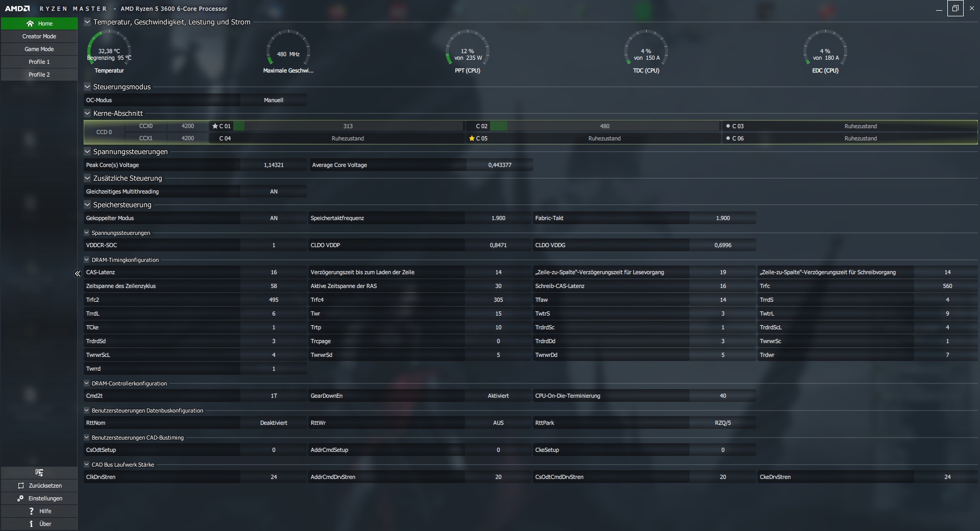Click ClkDrvStren value 24
The image size is (980, 531).
tap(274, 477)
